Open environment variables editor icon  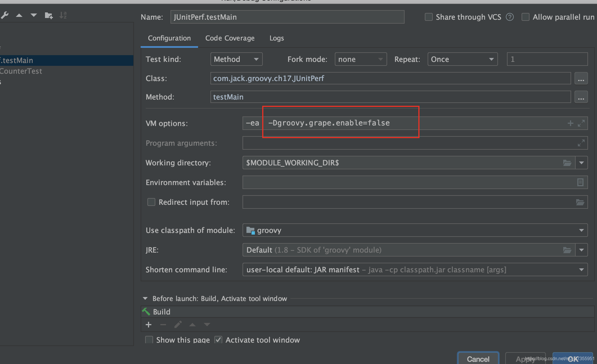tap(580, 182)
